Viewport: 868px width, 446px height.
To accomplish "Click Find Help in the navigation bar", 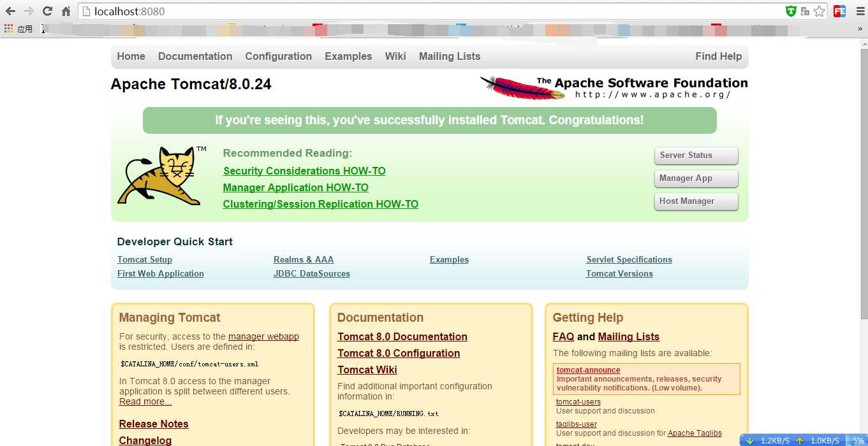I will tap(719, 56).
